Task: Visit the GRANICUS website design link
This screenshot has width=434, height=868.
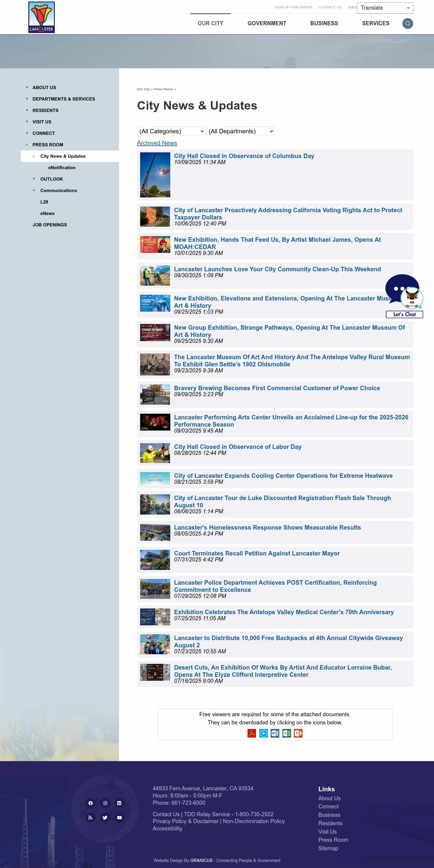Action: (x=201, y=860)
